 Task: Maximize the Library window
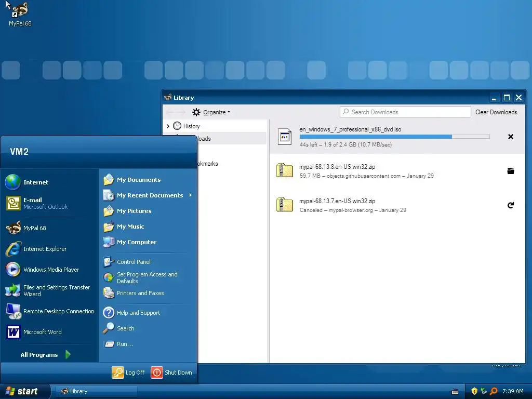pos(507,98)
